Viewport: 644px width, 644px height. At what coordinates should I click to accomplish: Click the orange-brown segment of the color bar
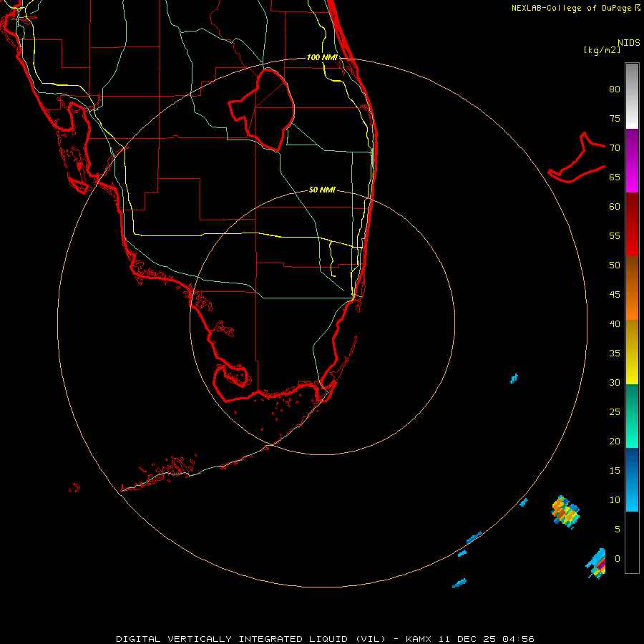(x=632, y=288)
